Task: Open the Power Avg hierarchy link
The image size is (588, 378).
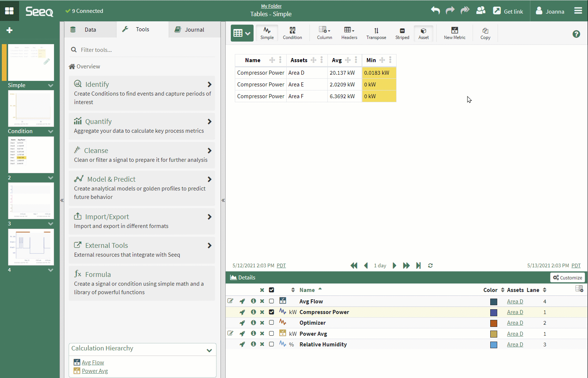Action: tap(95, 371)
